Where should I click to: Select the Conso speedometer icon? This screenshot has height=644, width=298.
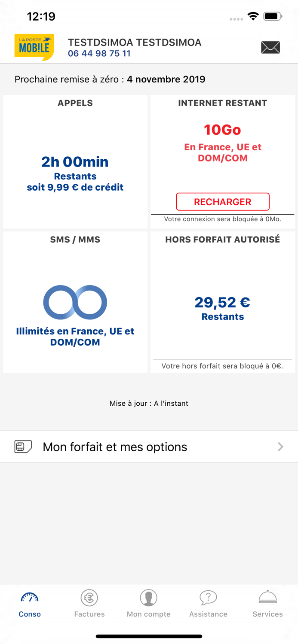pyautogui.click(x=29, y=597)
